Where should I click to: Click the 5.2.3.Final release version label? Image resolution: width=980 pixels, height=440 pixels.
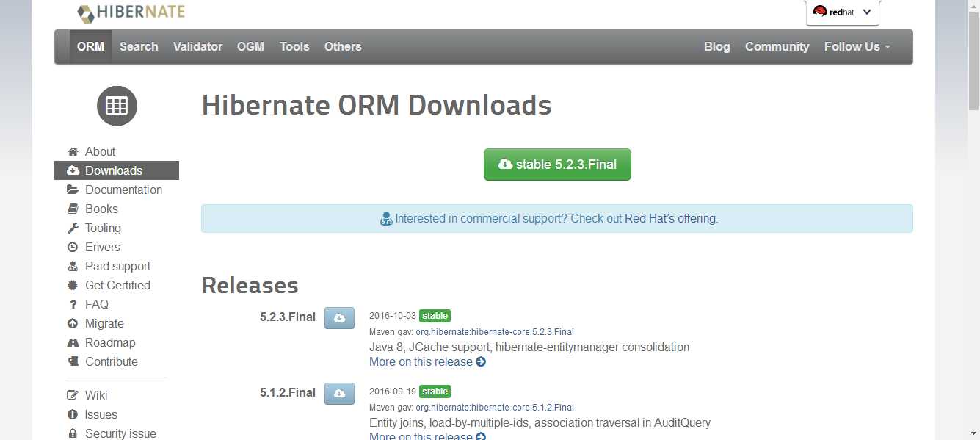tap(288, 317)
